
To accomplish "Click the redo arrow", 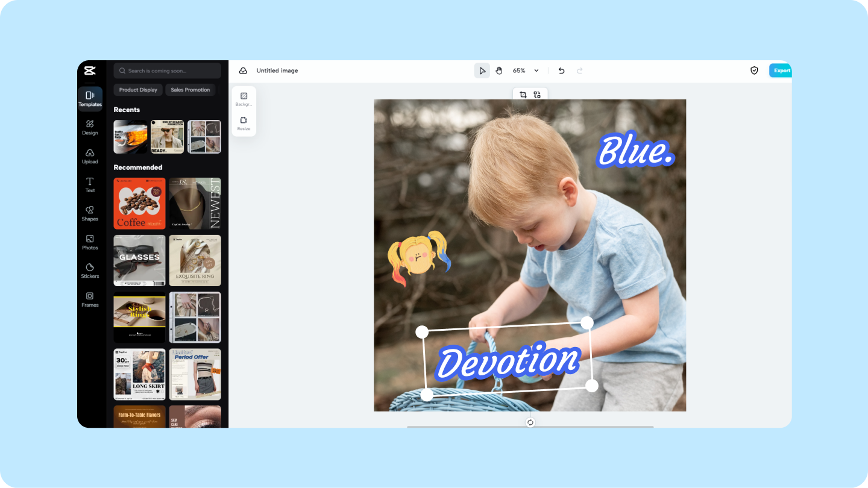I will [x=580, y=70].
